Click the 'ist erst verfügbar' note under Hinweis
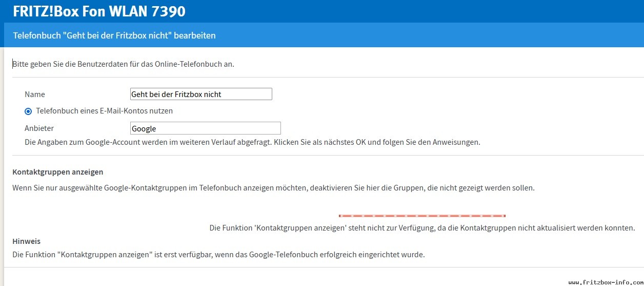This screenshot has height=286, width=644. [218, 254]
